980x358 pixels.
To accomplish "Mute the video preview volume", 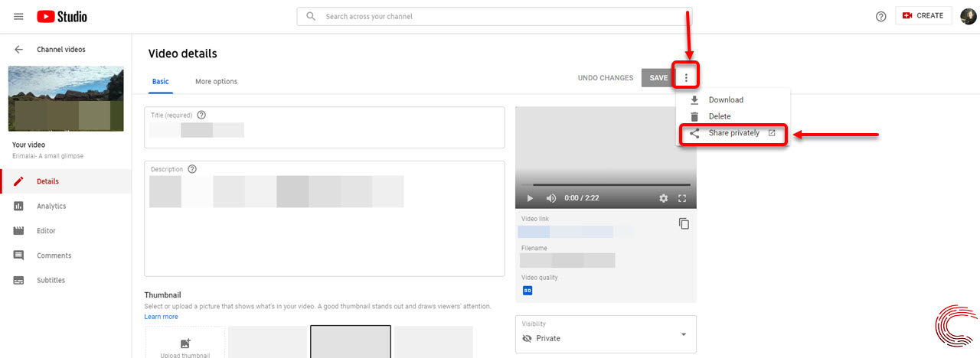I will [x=550, y=198].
